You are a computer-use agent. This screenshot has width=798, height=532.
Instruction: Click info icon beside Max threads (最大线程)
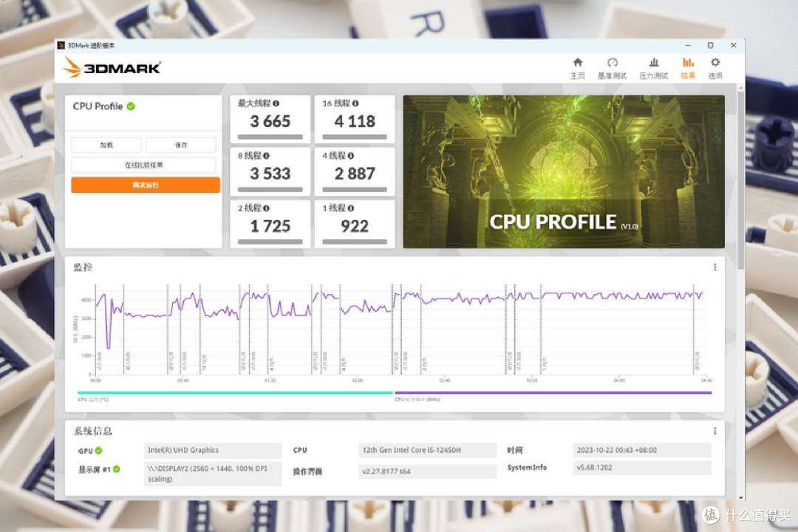276,103
